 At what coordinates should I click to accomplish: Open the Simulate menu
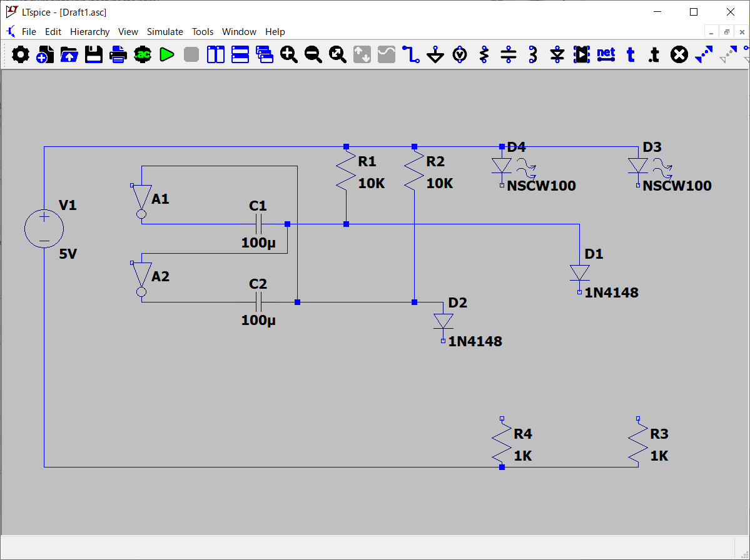pyautogui.click(x=165, y=32)
